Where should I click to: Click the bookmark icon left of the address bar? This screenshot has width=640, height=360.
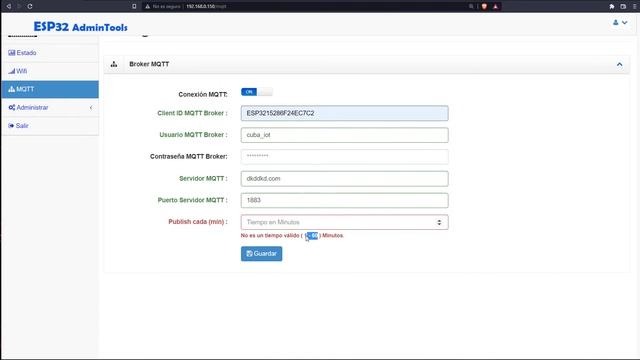click(x=134, y=6)
